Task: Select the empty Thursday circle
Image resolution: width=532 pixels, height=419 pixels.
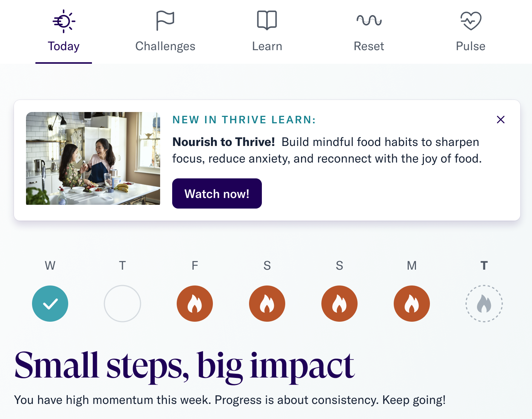Action: (122, 304)
